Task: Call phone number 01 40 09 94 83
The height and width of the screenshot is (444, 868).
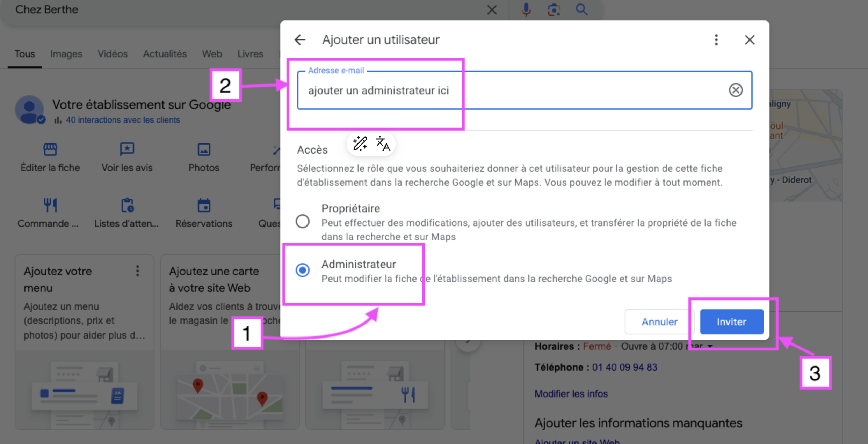Action: coord(624,367)
